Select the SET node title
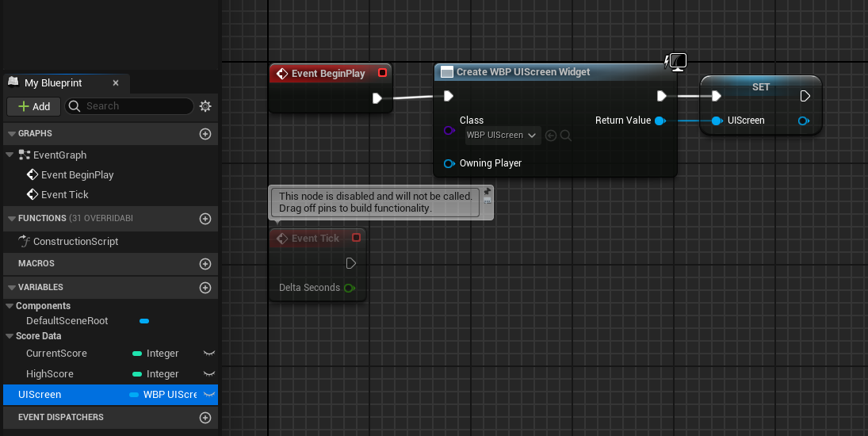Image resolution: width=868 pixels, height=436 pixels. coord(761,87)
